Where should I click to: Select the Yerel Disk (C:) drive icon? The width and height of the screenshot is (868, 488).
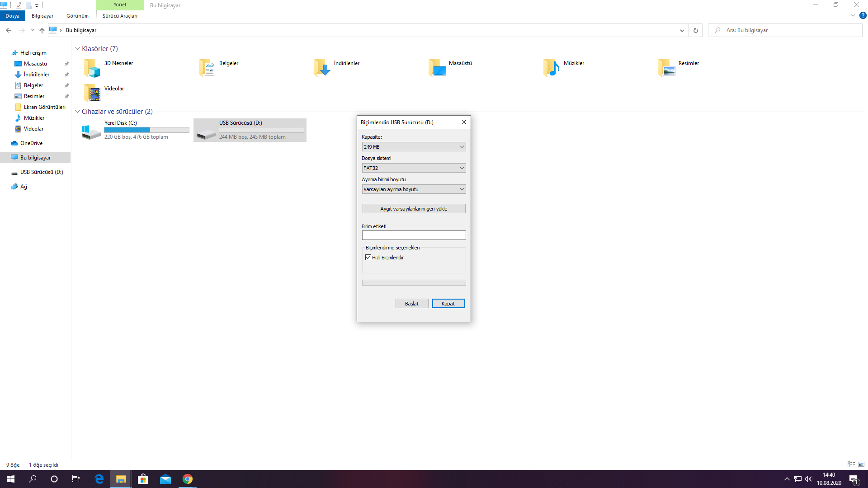tap(91, 131)
